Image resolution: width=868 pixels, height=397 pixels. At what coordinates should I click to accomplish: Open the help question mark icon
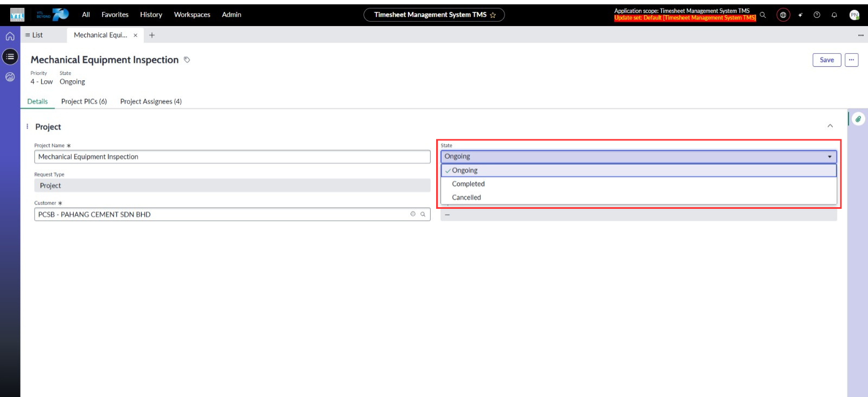point(816,15)
